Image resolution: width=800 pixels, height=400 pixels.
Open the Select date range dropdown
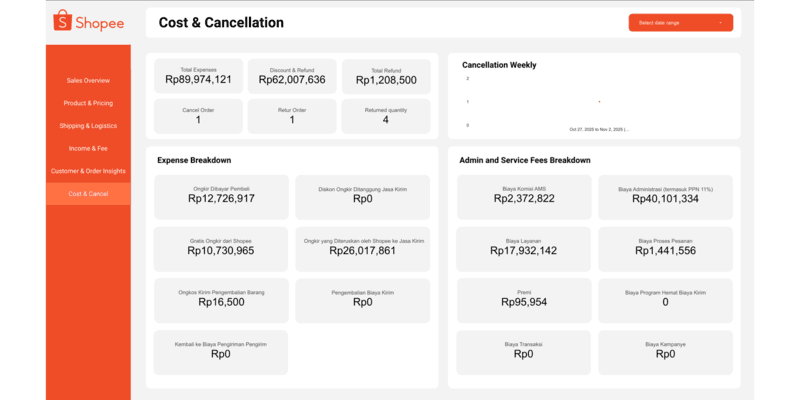pyautogui.click(x=680, y=22)
